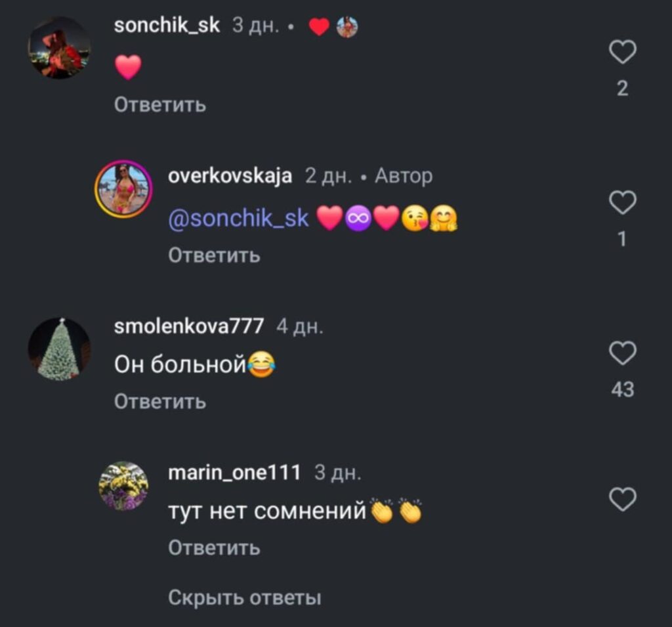The width and height of the screenshot is (672, 627).
Task: Open username marin_one111 profile
Action: pyautogui.click(x=234, y=473)
